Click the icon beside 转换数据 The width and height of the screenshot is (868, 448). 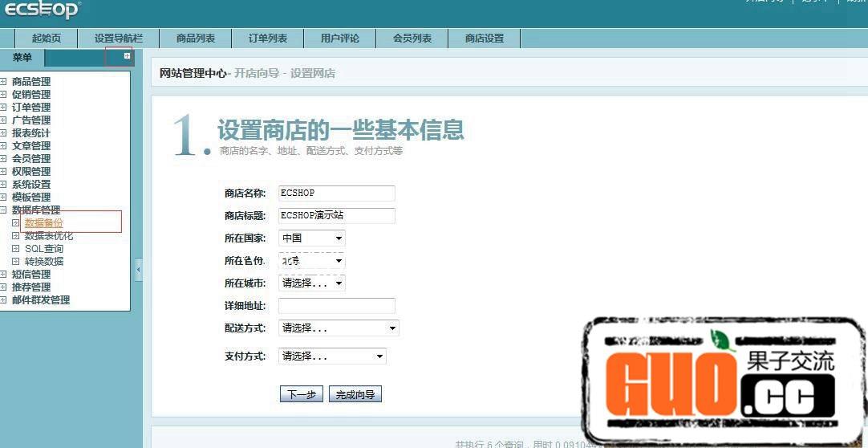[x=15, y=262]
